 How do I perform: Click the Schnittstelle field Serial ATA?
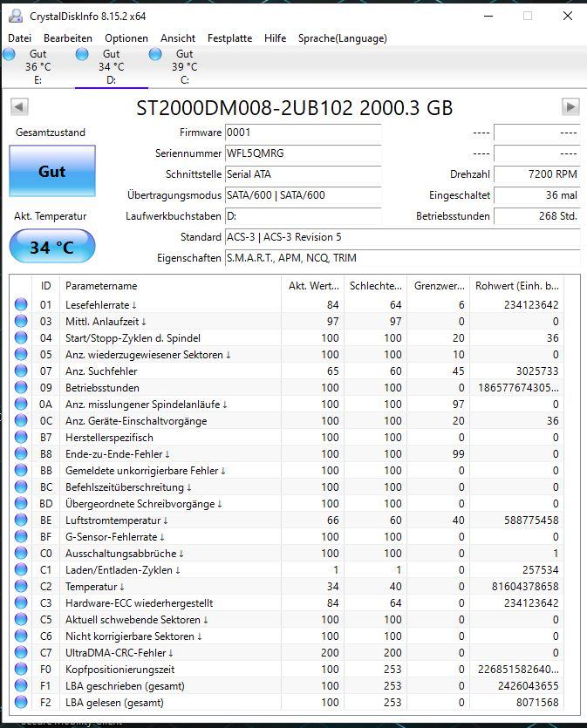pos(304,174)
